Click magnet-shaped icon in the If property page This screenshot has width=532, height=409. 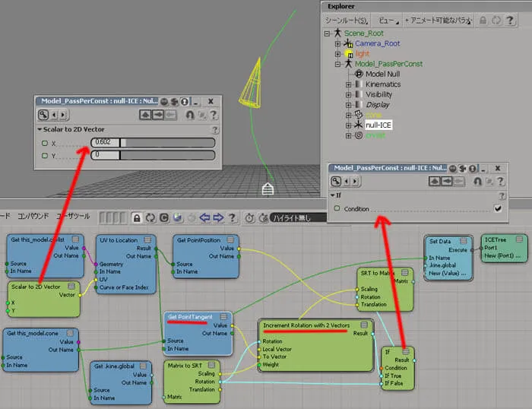click(x=477, y=181)
